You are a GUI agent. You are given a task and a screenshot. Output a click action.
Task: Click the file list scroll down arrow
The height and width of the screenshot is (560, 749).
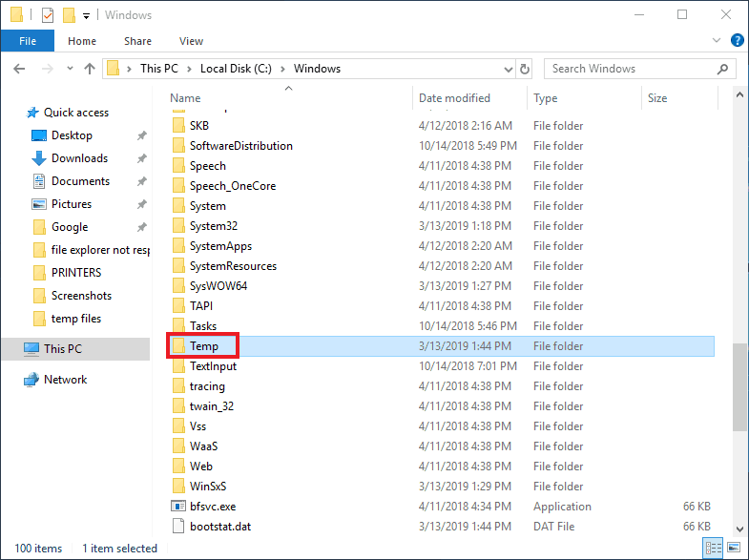tap(739, 529)
